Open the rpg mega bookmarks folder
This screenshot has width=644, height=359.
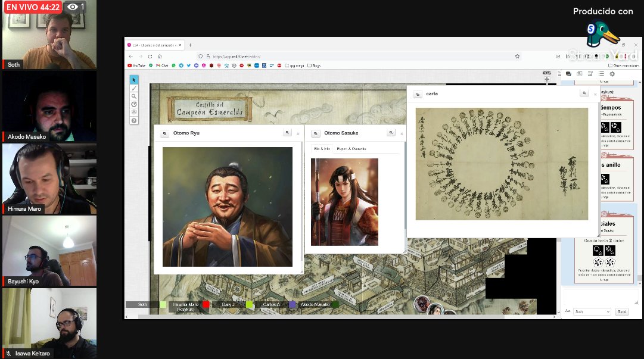tap(294, 65)
